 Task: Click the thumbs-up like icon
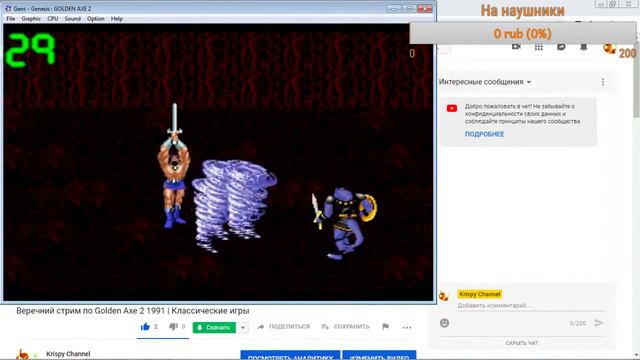(145, 327)
